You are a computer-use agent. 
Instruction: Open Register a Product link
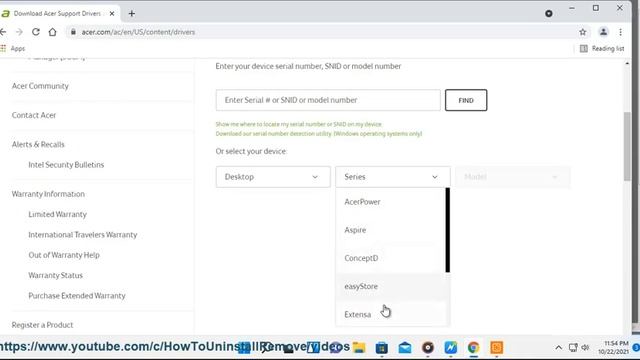pos(42,325)
